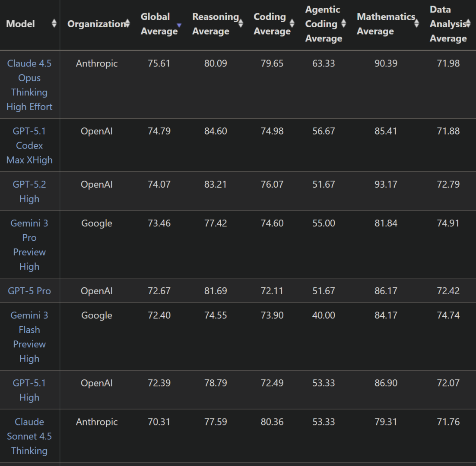Click sort arrows icon beside Model header

click(x=54, y=24)
